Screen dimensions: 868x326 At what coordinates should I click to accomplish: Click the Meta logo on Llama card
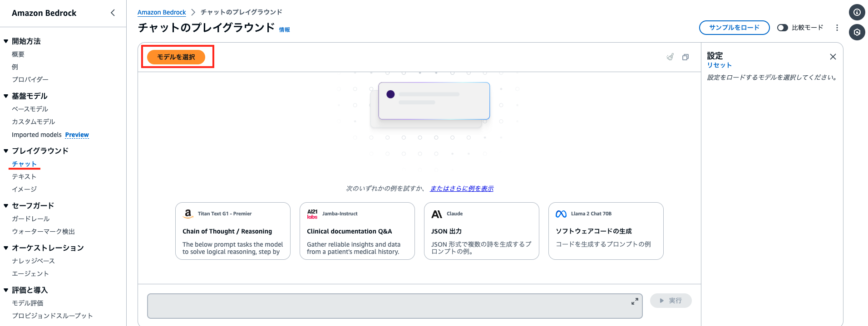pos(561,214)
